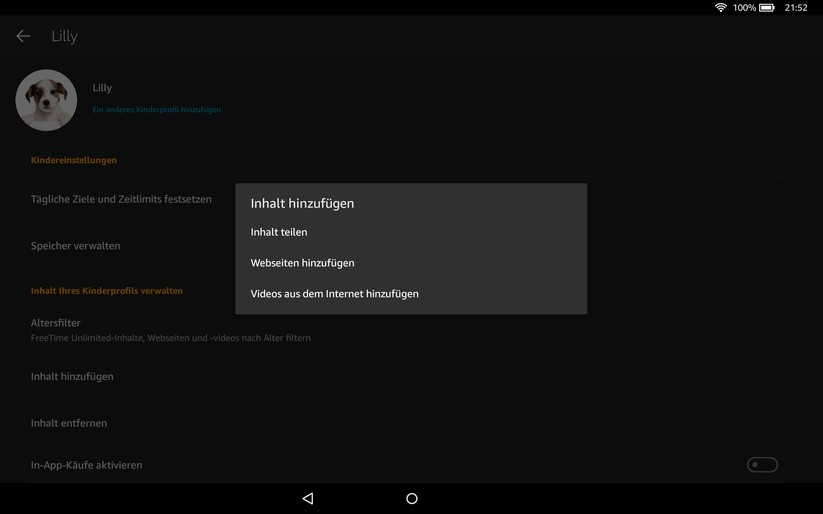Tap the back arrow icon

pyautogui.click(x=23, y=36)
